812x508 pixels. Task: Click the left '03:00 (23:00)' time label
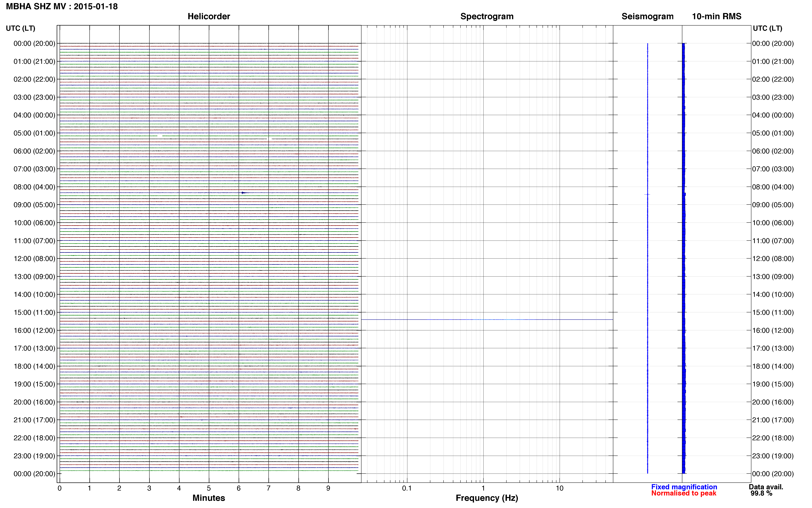pos(34,97)
